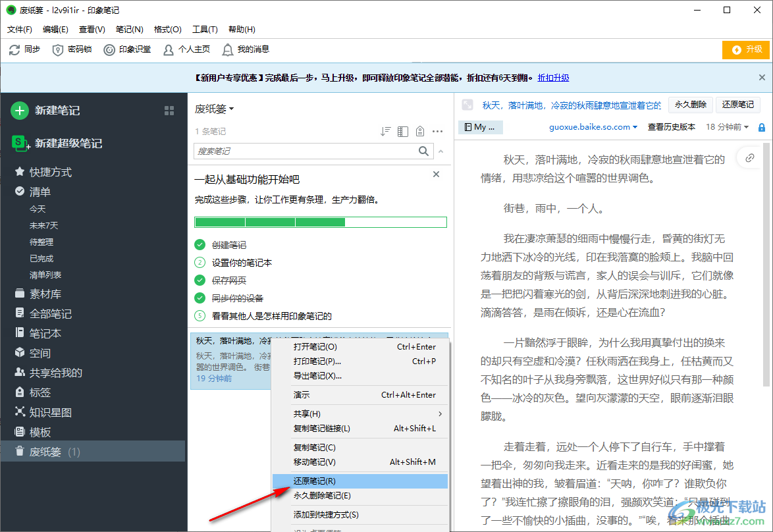Click the search magnifier icon

click(x=423, y=151)
